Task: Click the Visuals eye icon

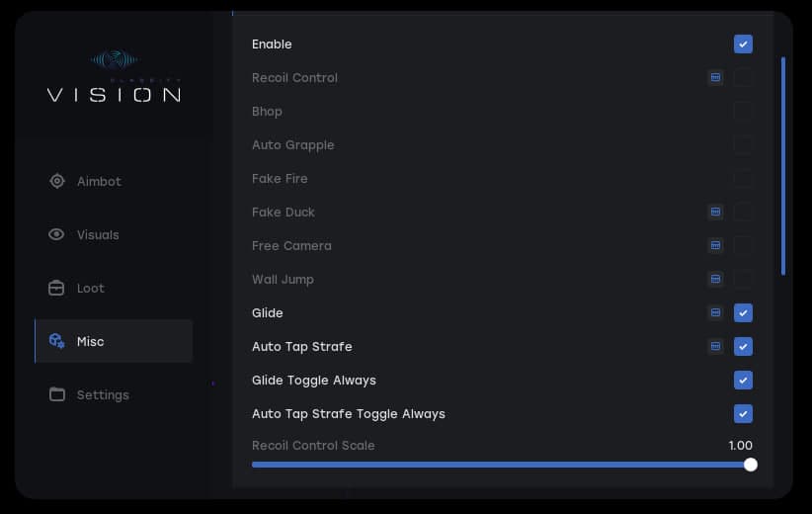Action: tap(57, 234)
